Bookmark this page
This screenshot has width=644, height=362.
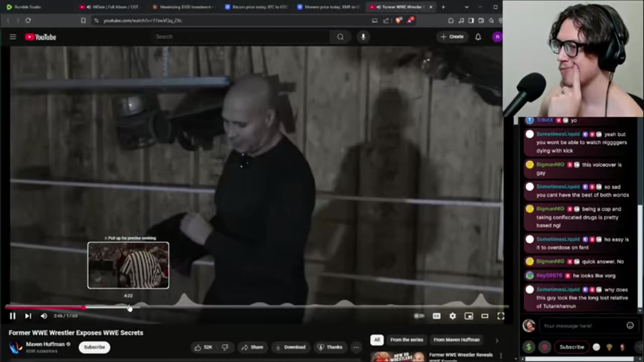coord(84,21)
